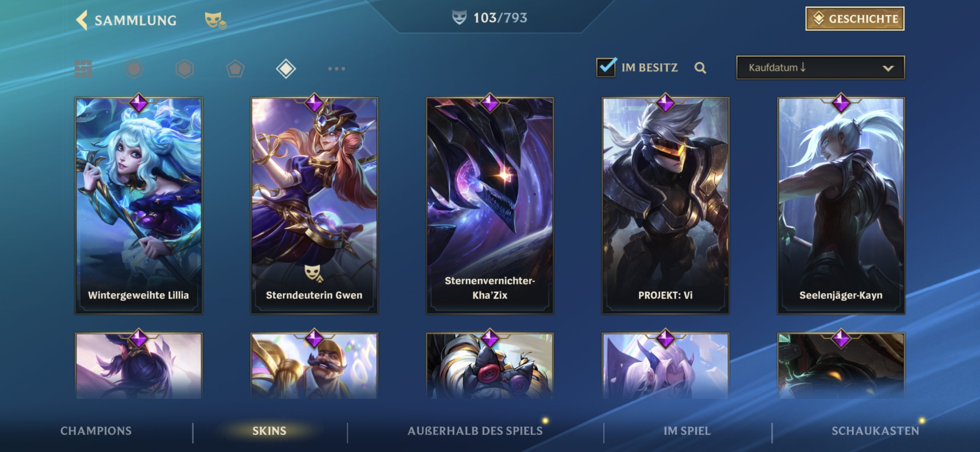
Task: Select the diamond rarity filter icon
Action: pos(286,69)
